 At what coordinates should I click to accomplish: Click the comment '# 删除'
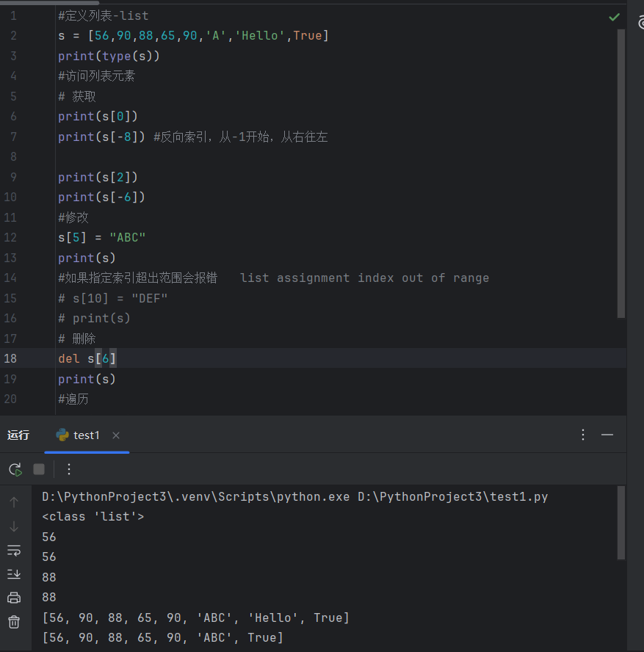pos(77,338)
